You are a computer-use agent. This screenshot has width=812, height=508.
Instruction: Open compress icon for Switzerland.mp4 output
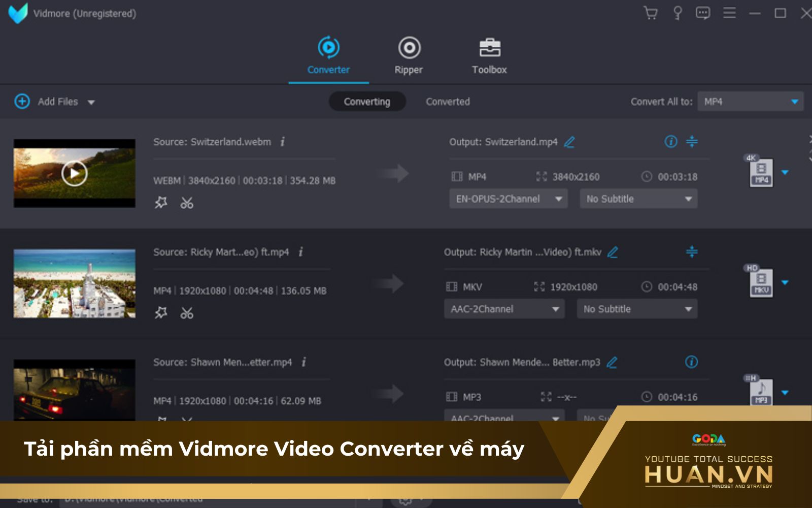tap(692, 141)
